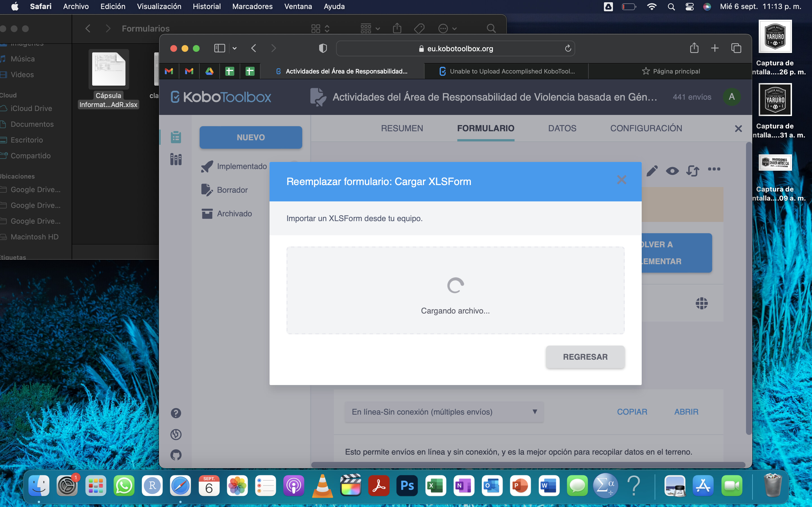812x507 pixels.
Task: Expand the Safari sidebar chevron menu
Action: [234, 48]
